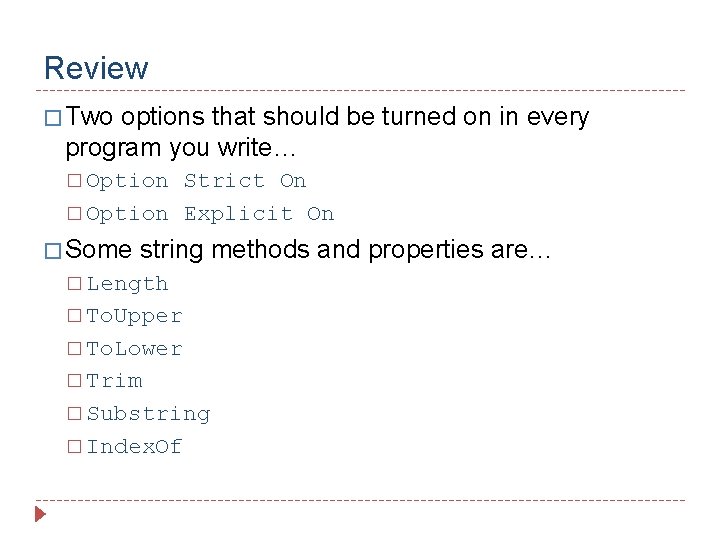The width and height of the screenshot is (720, 540).
Task: Click the square bullet beside Substring
Action: [x=74, y=414]
